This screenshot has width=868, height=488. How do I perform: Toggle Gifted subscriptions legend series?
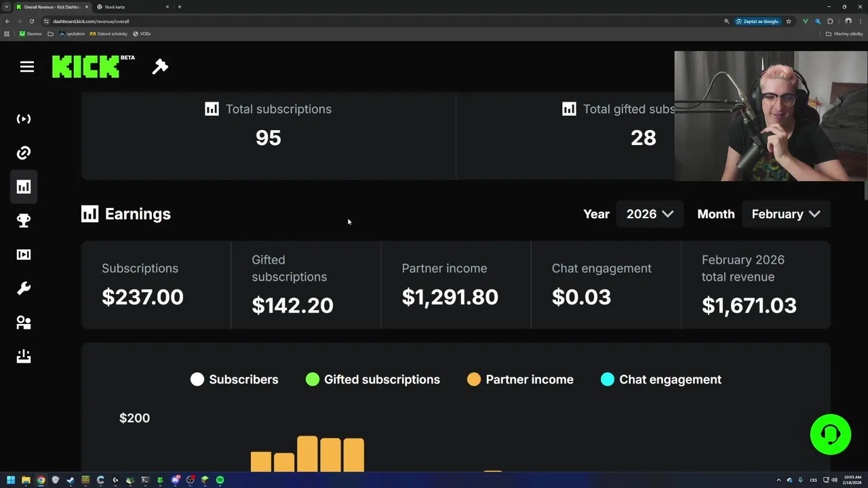373,380
